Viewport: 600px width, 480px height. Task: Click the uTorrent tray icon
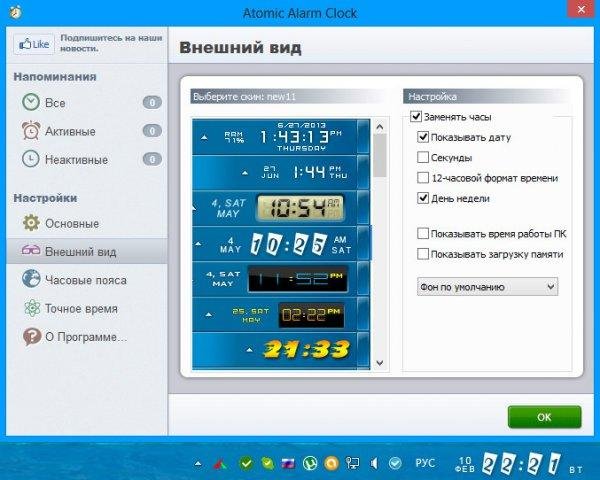tap(310, 464)
